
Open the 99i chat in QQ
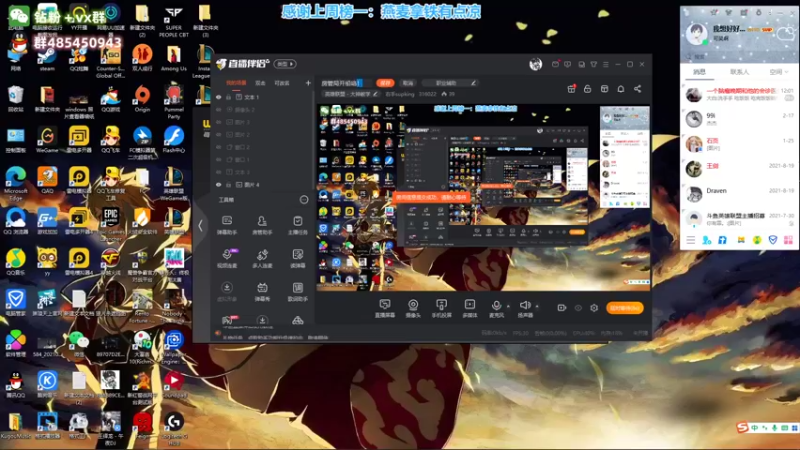coord(739,119)
